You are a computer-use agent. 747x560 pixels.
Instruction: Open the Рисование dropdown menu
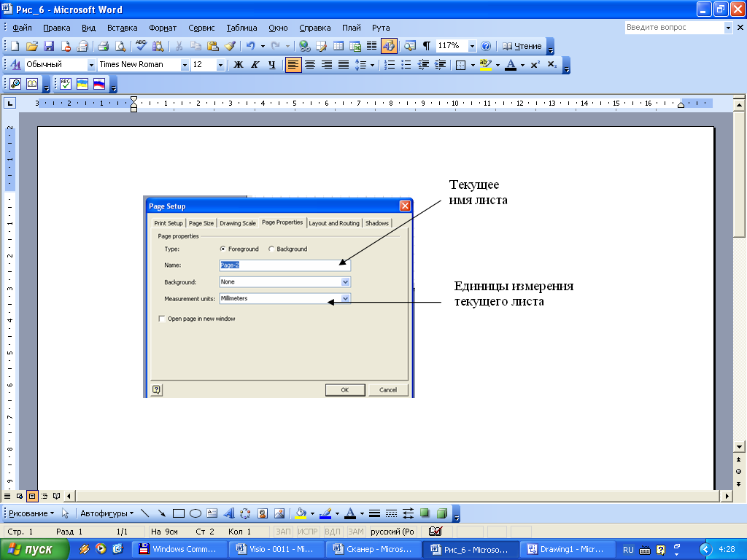coord(31,513)
